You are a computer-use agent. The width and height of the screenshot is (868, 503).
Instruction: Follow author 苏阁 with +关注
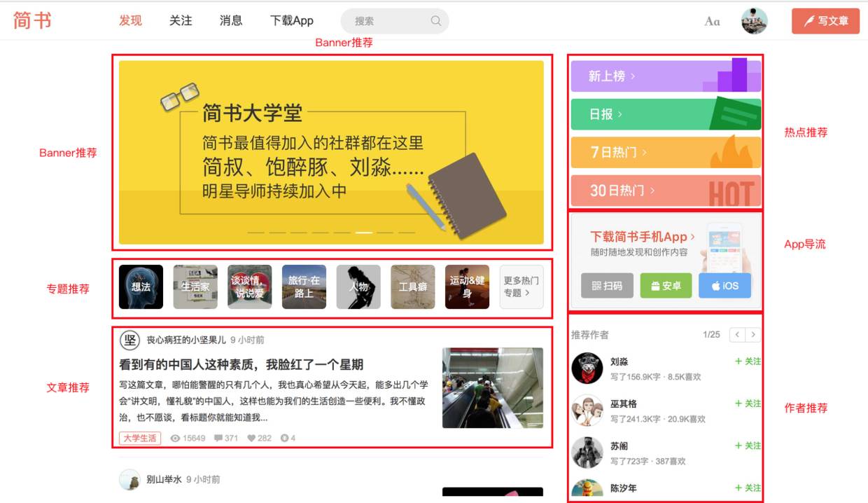748,446
